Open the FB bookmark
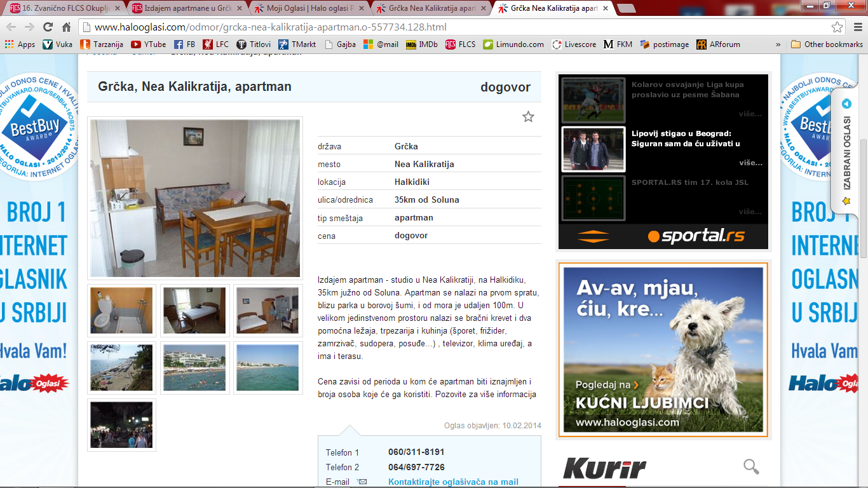 click(x=185, y=44)
